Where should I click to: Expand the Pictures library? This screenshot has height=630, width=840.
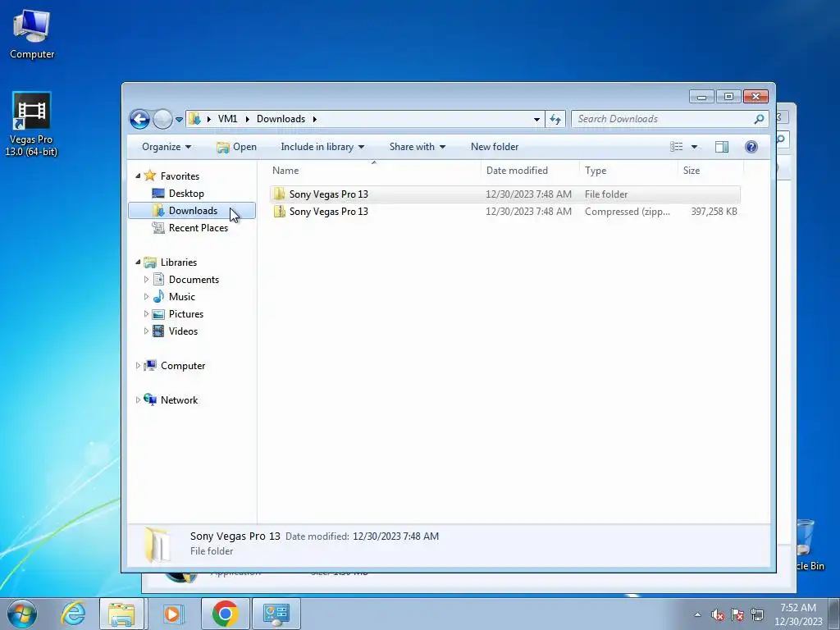[x=146, y=314]
